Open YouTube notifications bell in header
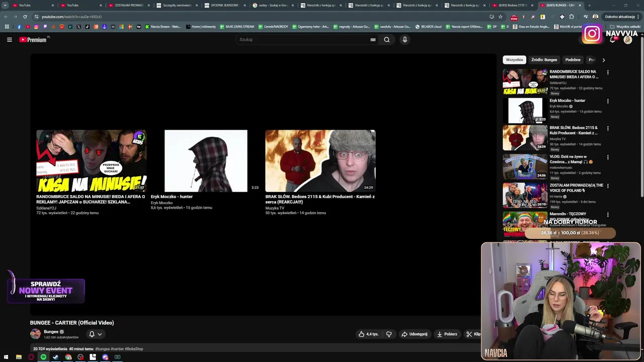The image size is (644, 362). pos(612,40)
